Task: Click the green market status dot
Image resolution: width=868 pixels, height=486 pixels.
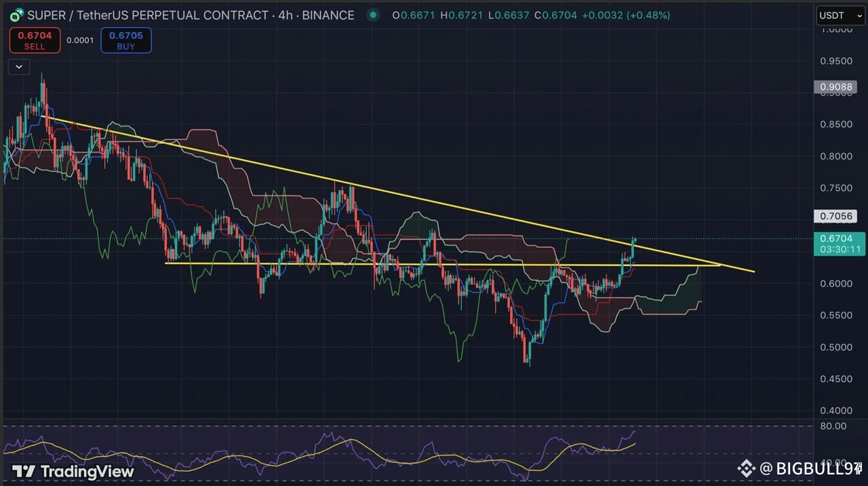Action: point(373,15)
